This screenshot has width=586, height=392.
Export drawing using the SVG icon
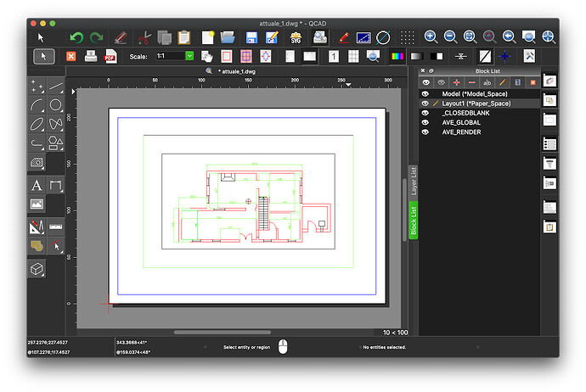pos(296,37)
